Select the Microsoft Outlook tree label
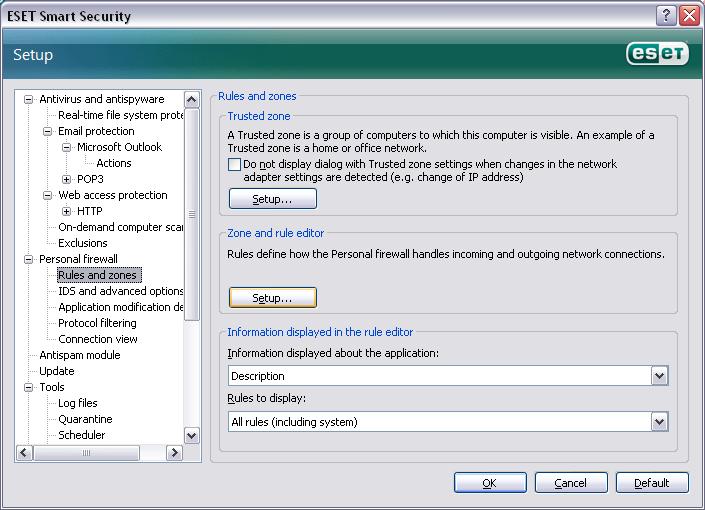705x510 pixels. click(119, 147)
